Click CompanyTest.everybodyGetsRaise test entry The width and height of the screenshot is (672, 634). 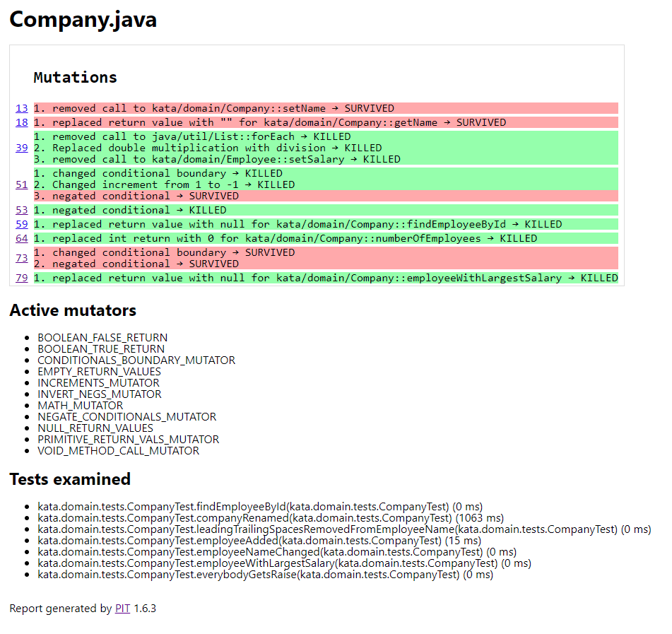[x=265, y=575]
